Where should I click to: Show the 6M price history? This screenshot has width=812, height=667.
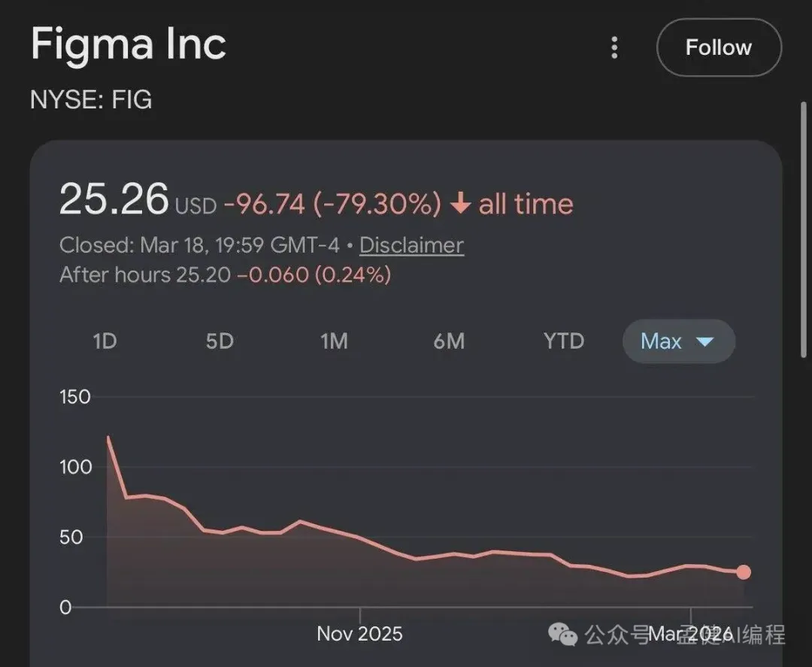tap(449, 341)
